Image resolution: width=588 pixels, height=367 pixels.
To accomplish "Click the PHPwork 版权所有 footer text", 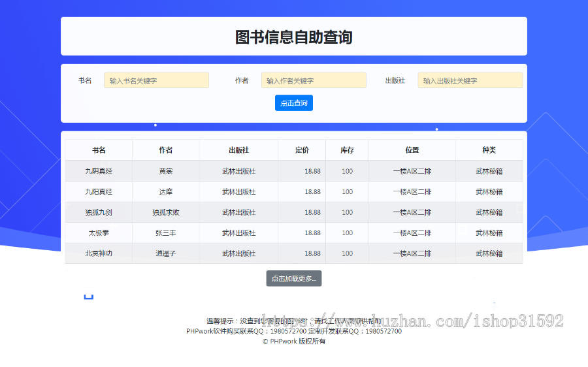I will click(294, 342).
